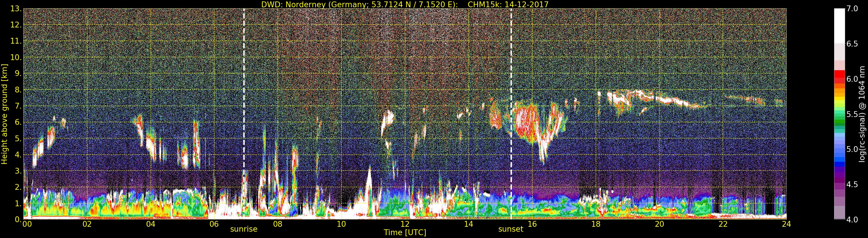Click the 'Time [UTC]' axis label
The height and width of the screenshot is (238, 868).
[405, 233]
